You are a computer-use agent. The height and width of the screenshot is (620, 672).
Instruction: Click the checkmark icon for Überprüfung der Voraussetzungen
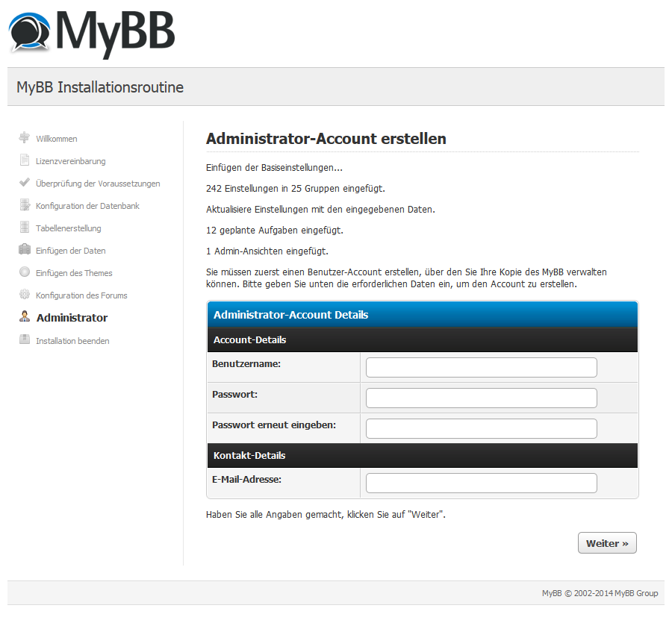(25, 182)
